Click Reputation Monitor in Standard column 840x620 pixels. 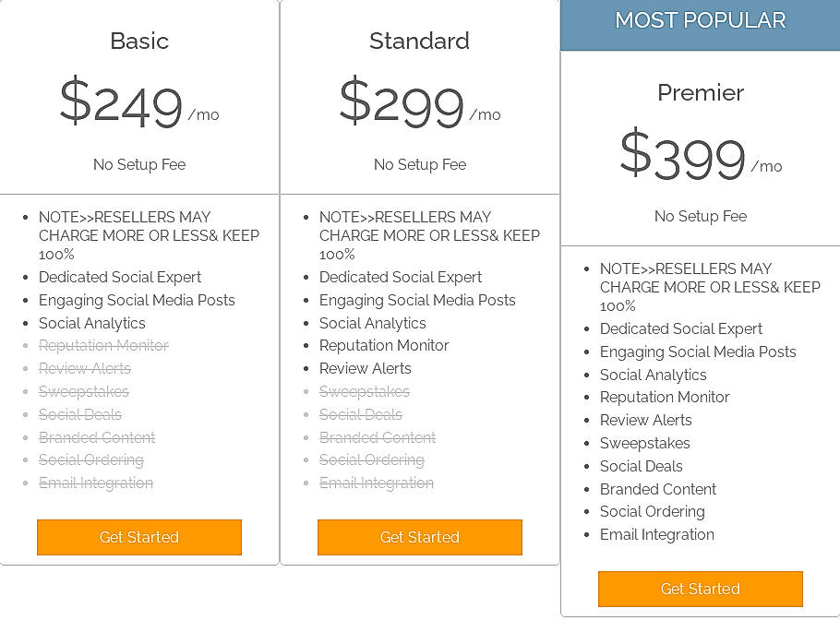pyautogui.click(x=384, y=345)
